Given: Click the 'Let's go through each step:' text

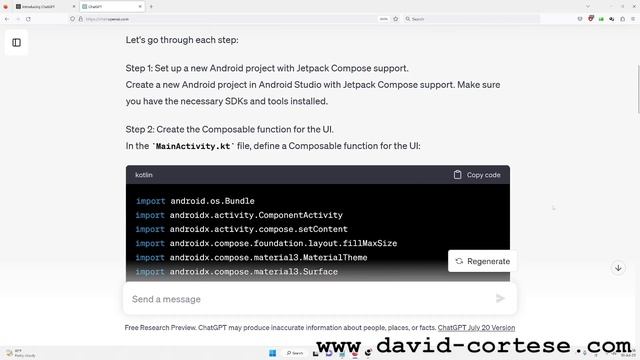Looking at the screenshot, I should point(182,40).
